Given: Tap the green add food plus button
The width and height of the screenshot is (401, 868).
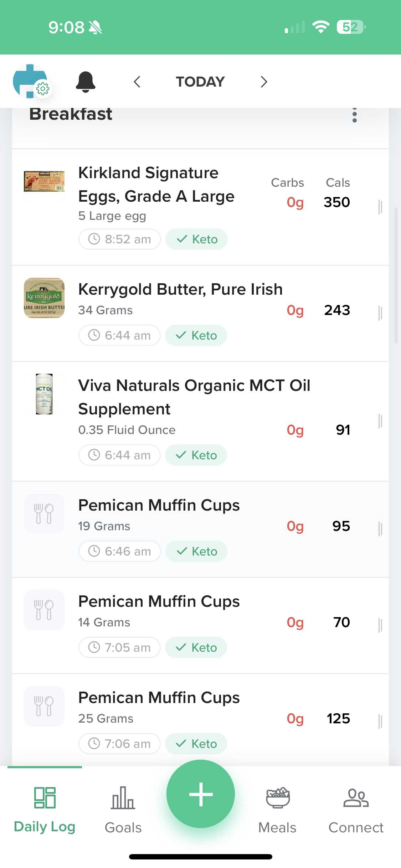Looking at the screenshot, I should 200,794.
